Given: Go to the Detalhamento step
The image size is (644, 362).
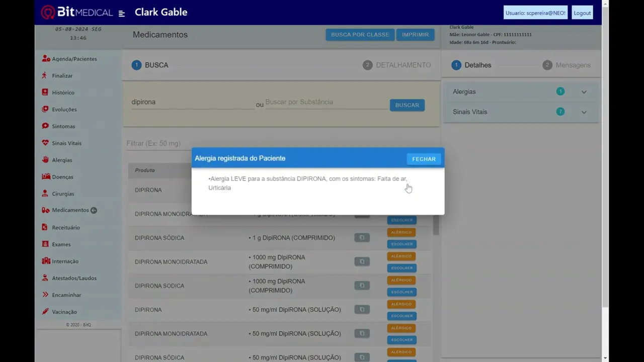Looking at the screenshot, I should tap(396, 65).
